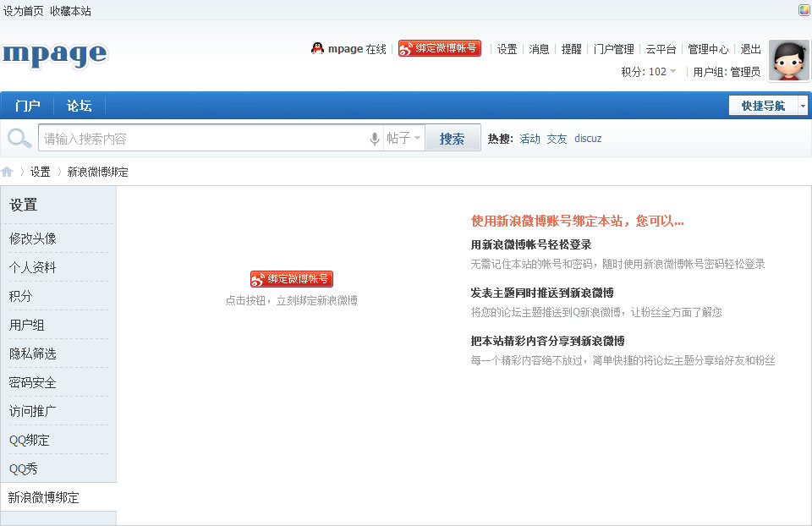Click 设为首页 at the top left
Image resolution: width=812 pixels, height=526 pixels.
pyautogui.click(x=22, y=10)
